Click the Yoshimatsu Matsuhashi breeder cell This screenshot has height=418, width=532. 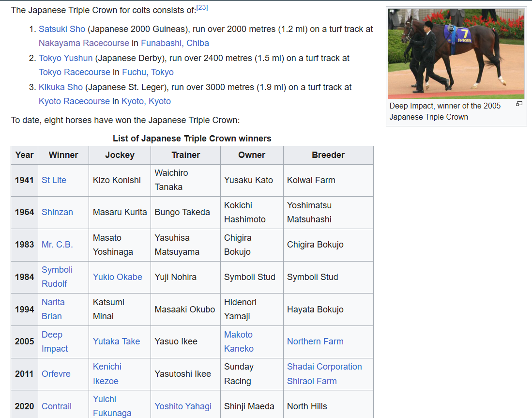[x=328, y=213]
